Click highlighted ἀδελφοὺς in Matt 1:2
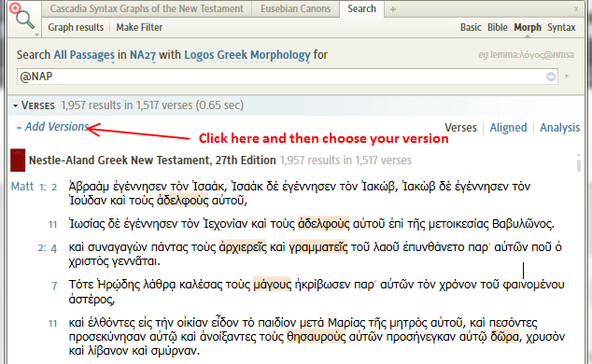Viewport: 592px width, 364px height. [x=183, y=201]
